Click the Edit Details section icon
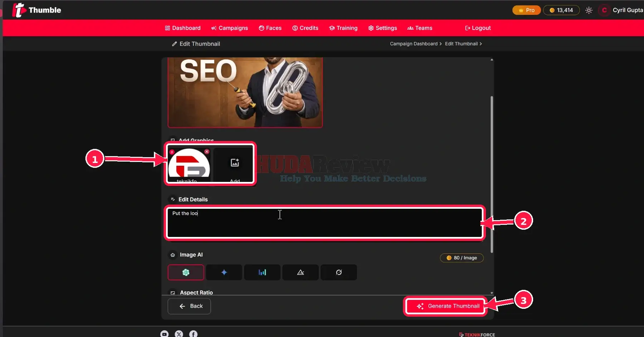This screenshot has width=644, height=337. tap(172, 199)
